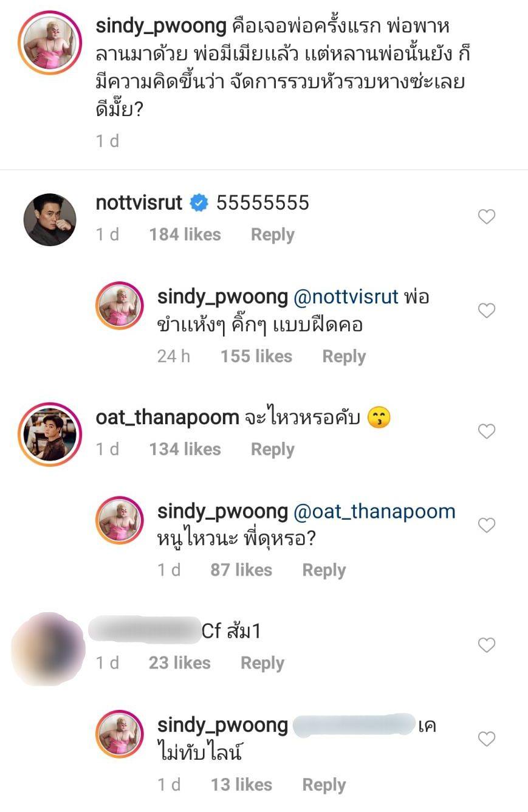View the 184 likes list
The image size is (528, 812).
[185, 235]
